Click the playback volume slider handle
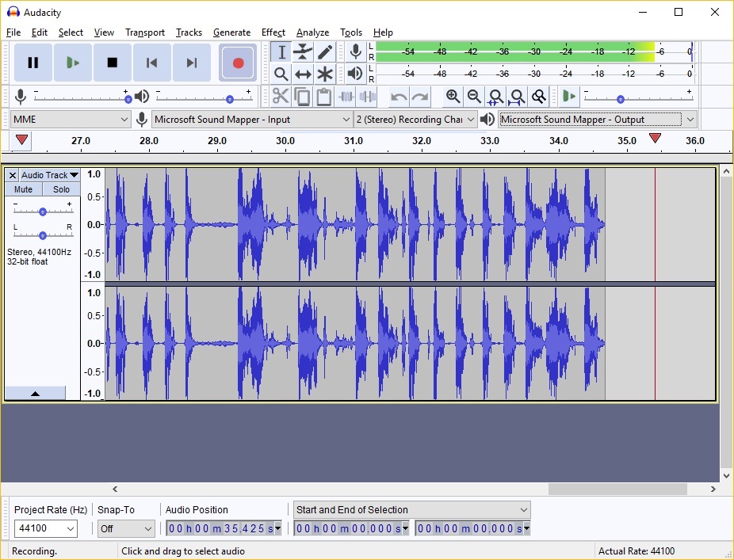The image size is (734, 560). click(230, 99)
